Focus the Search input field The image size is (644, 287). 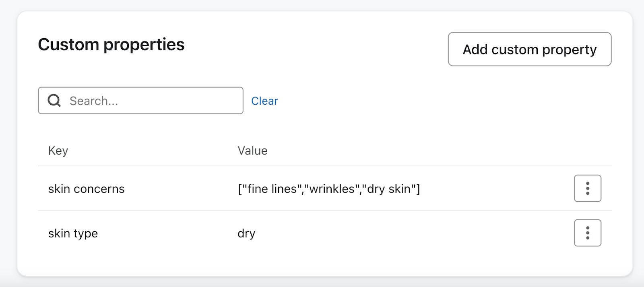click(x=153, y=101)
